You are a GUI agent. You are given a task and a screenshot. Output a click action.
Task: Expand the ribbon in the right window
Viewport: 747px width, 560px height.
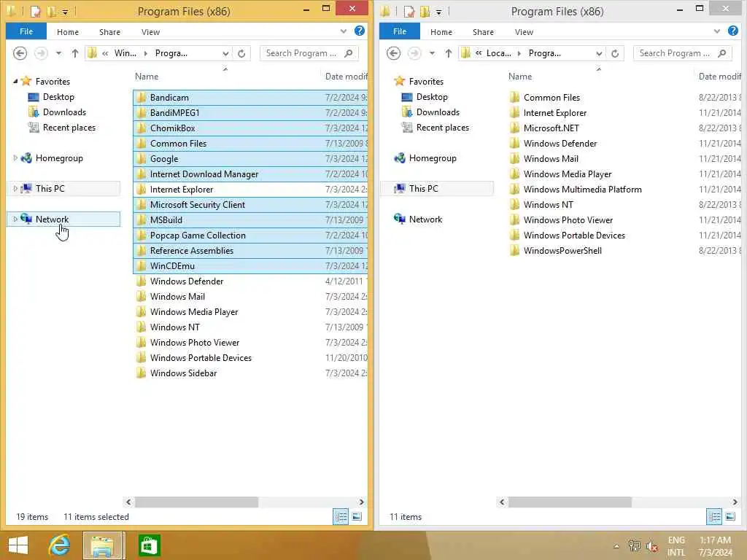point(717,31)
